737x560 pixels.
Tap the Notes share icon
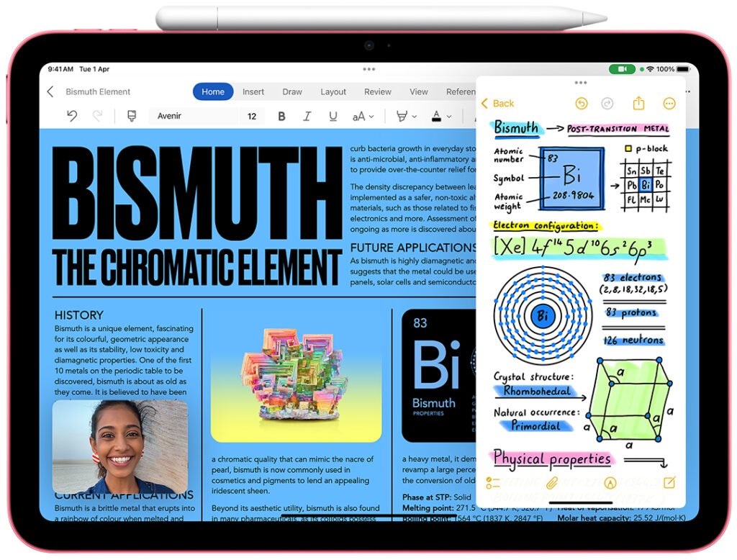click(x=638, y=104)
